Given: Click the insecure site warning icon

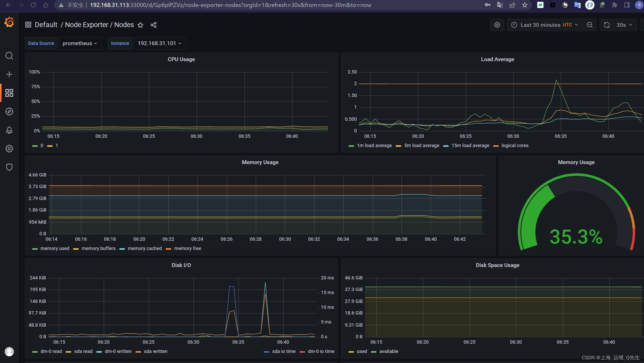Looking at the screenshot, I should pyautogui.click(x=61, y=5).
